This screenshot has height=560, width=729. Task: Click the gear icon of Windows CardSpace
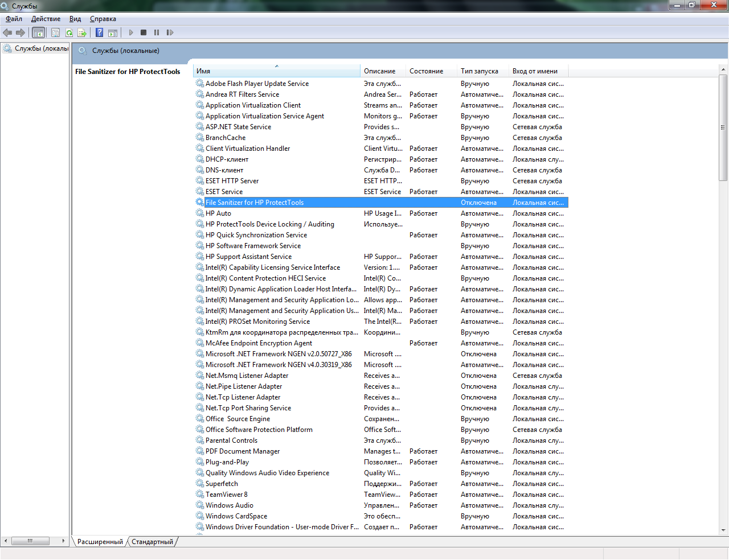click(200, 516)
